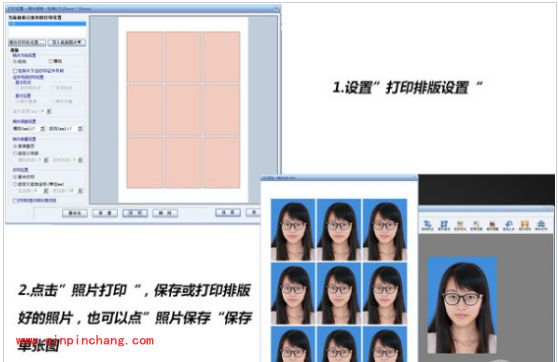Image resolution: width=558 pixels, height=362 pixels.
Task: Click the bottom-right pink cell in the layout preview
Action: tap(221, 163)
